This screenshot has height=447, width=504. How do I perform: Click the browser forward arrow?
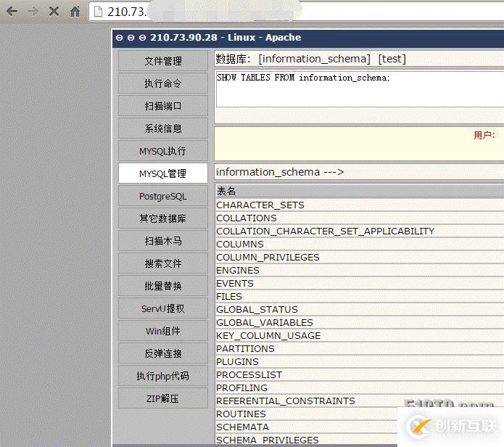click(x=33, y=12)
